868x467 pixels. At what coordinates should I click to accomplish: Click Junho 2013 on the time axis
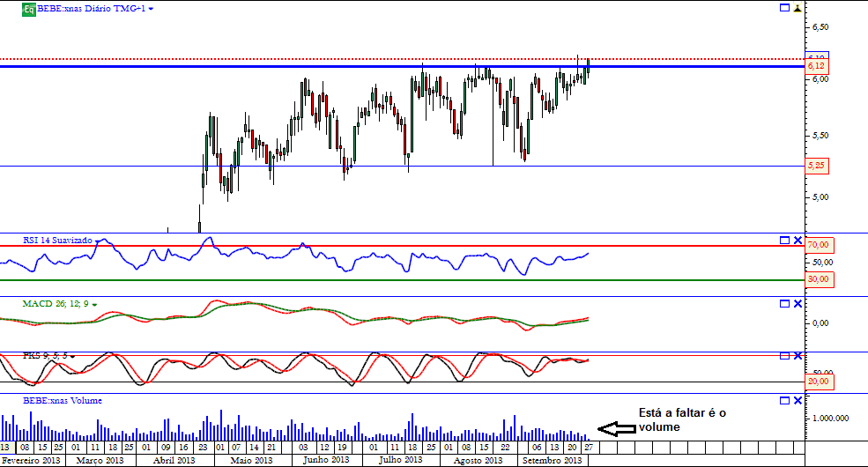coord(326,460)
